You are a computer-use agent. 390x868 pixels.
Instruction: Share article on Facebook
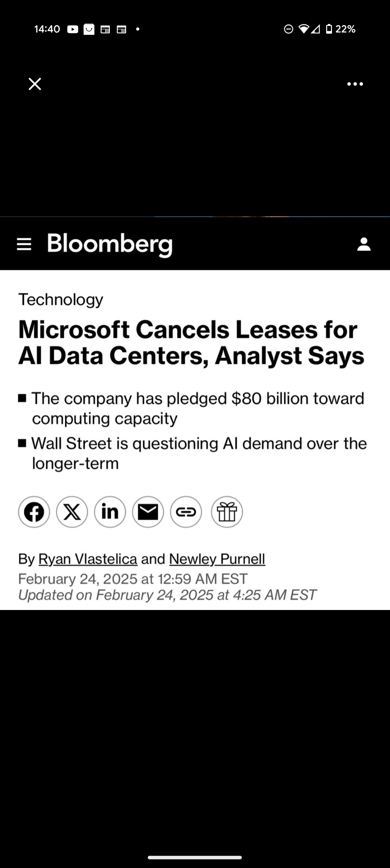tap(34, 512)
